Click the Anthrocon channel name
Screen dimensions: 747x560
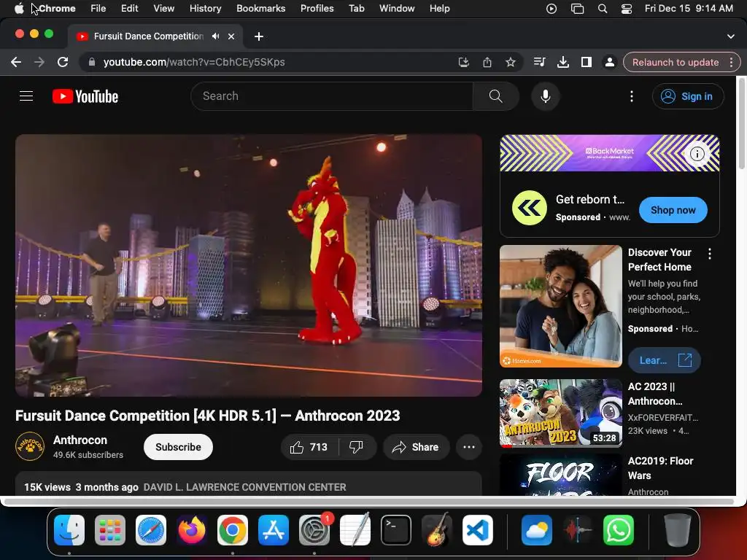click(80, 440)
